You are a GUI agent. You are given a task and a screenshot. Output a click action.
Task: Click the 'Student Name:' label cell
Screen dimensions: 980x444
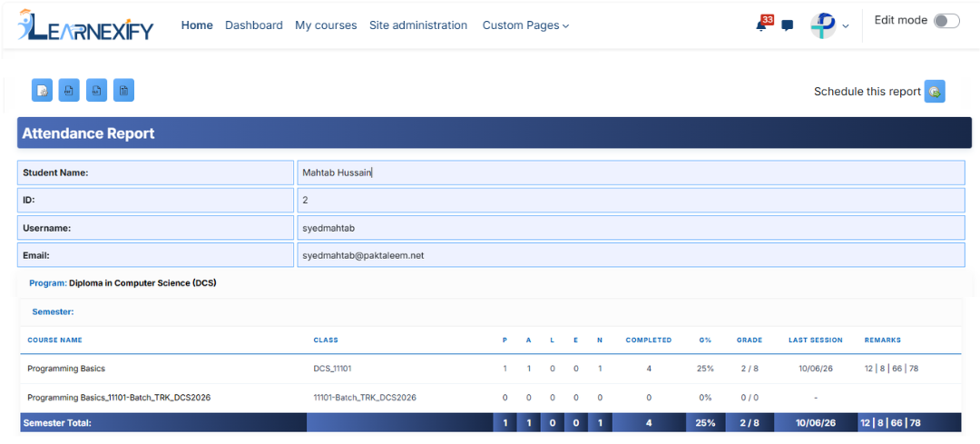pos(156,173)
